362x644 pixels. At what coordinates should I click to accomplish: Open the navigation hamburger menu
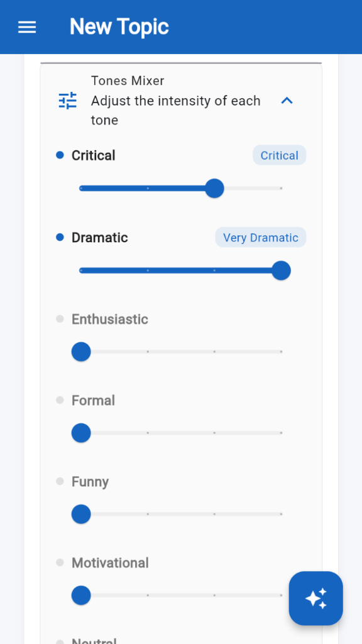click(26, 26)
